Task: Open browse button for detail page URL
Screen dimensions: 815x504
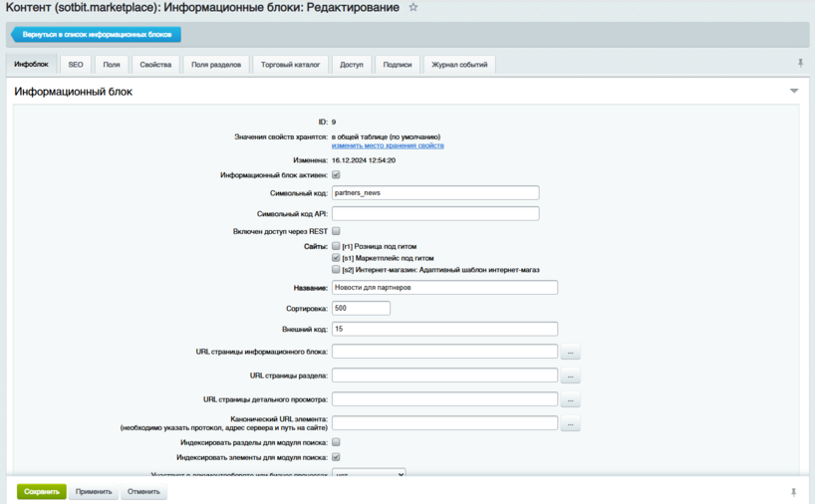Action: 570,400
